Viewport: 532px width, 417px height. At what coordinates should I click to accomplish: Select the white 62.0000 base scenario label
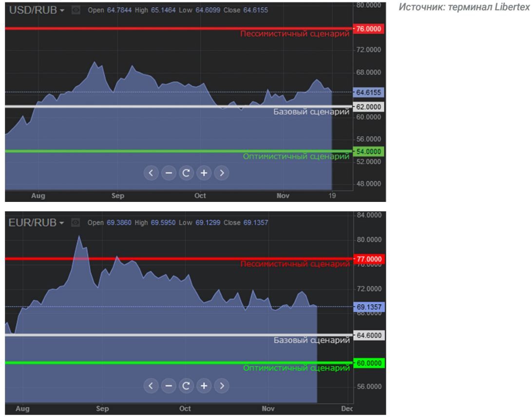pos(370,107)
